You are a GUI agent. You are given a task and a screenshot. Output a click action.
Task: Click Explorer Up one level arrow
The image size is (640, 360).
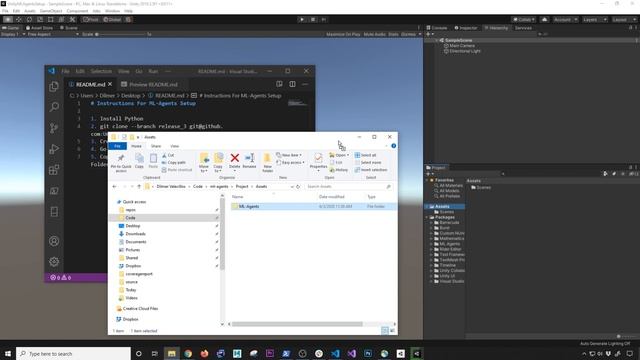pyautogui.click(x=139, y=187)
